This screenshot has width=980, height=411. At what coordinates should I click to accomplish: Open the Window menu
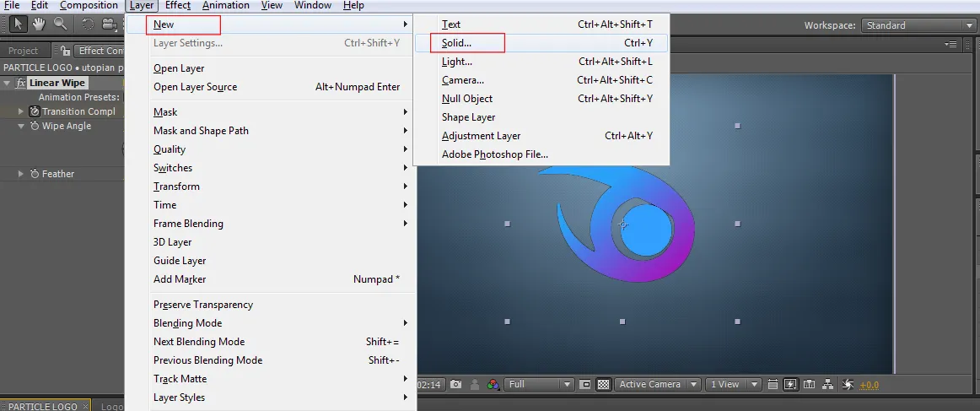(313, 6)
